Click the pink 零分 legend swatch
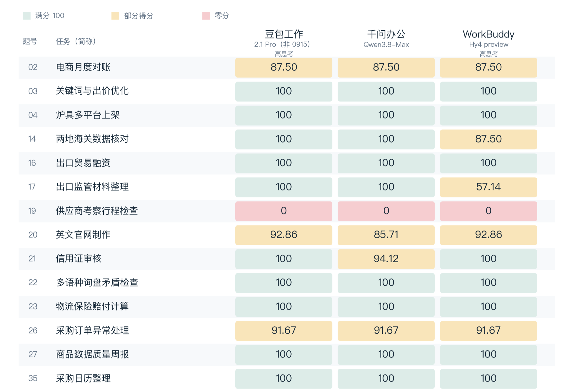The width and height of the screenshot is (578, 392). click(x=206, y=16)
